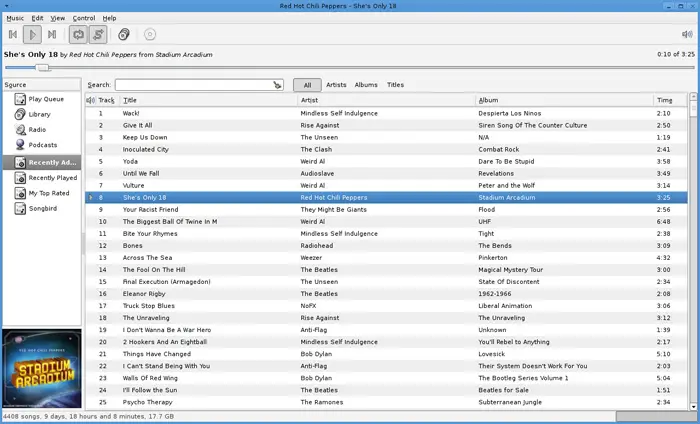700x424 pixels.
Task: Toggle the All filter button
Action: [x=307, y=85]
